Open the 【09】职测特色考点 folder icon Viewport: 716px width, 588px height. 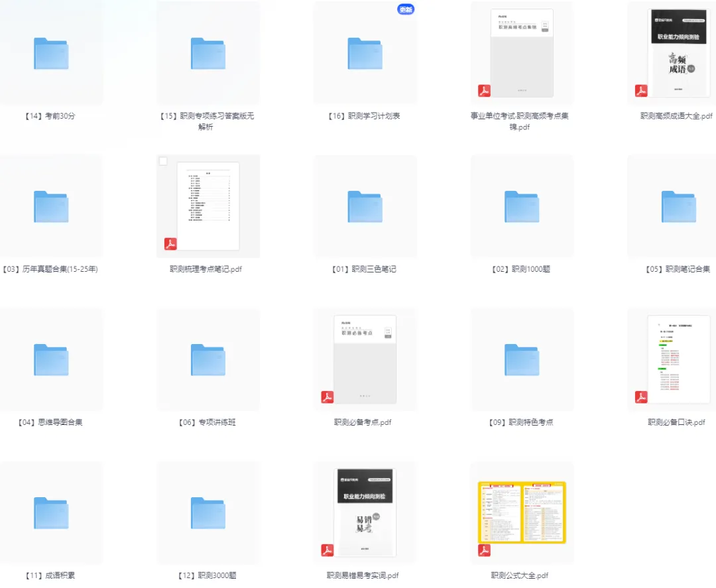(522, 360)
